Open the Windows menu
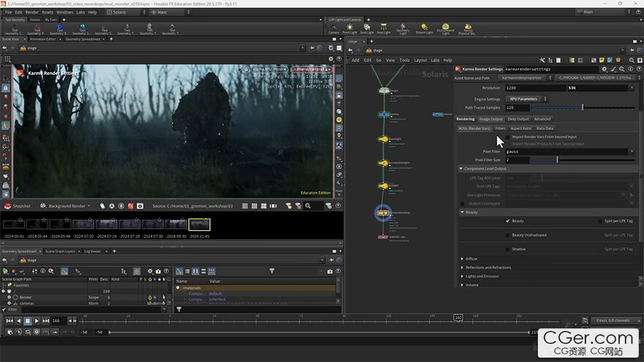Screen dimensions: 644x362 [x=64, y=12]
